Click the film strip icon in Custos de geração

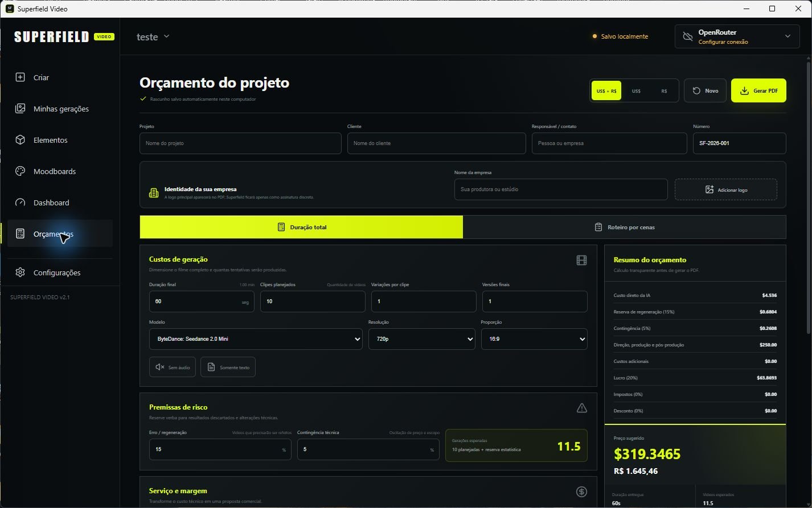point(581,260)
